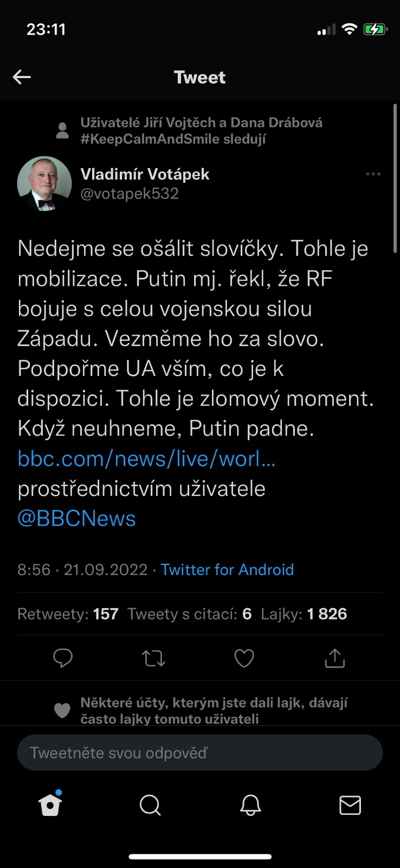Tap the share upload icon
The image size is (400, 868).
click(x=334, y=658)
